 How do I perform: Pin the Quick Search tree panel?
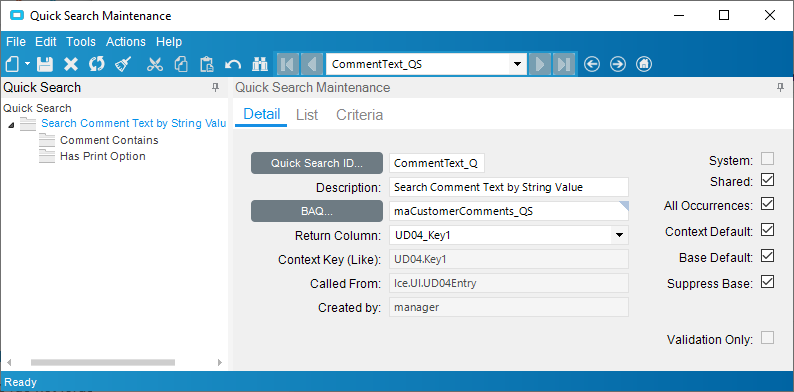point(216,88)
